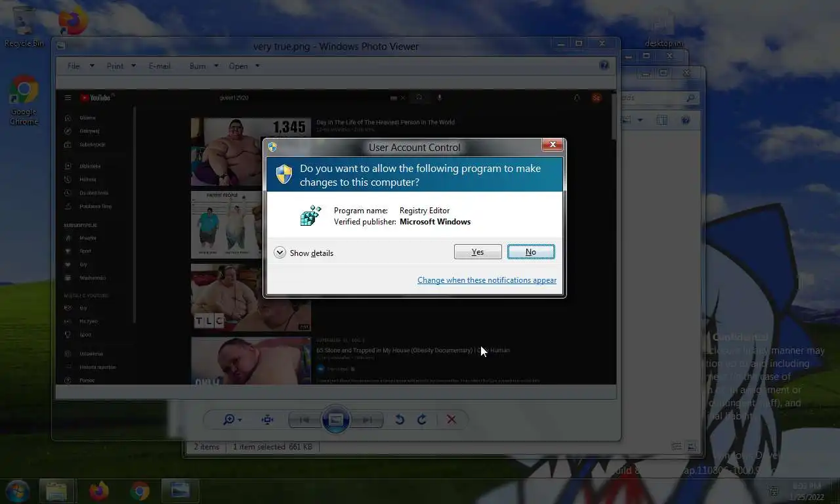This screenshot has height=504, width=840.
Task: Switch to large icons view in Explorer status bar
Action: click(x=692, y=446)
